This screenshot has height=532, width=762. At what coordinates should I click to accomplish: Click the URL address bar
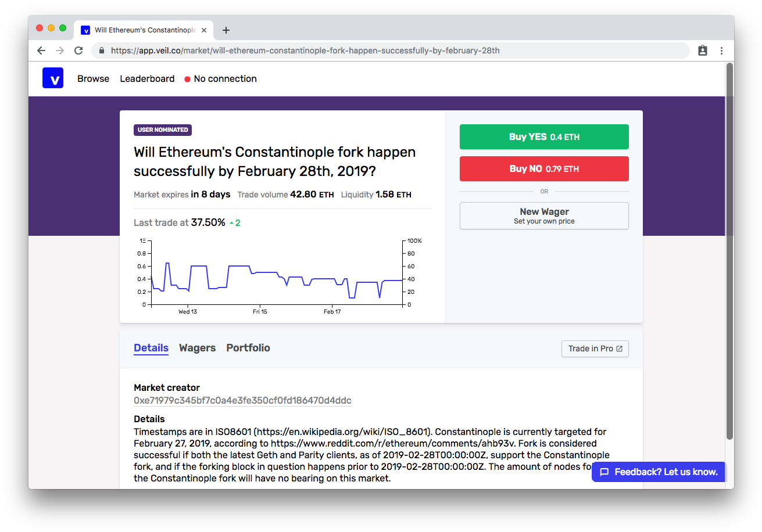(391, 51)
